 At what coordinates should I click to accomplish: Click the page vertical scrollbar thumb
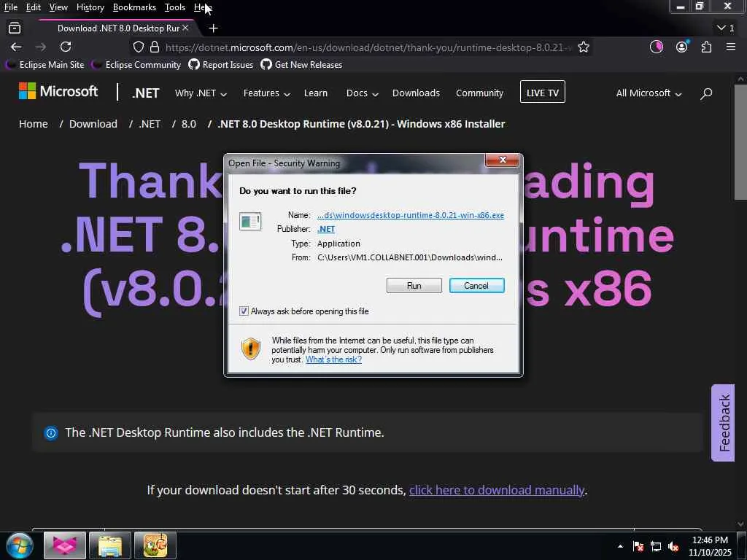(x=740, y=142)
